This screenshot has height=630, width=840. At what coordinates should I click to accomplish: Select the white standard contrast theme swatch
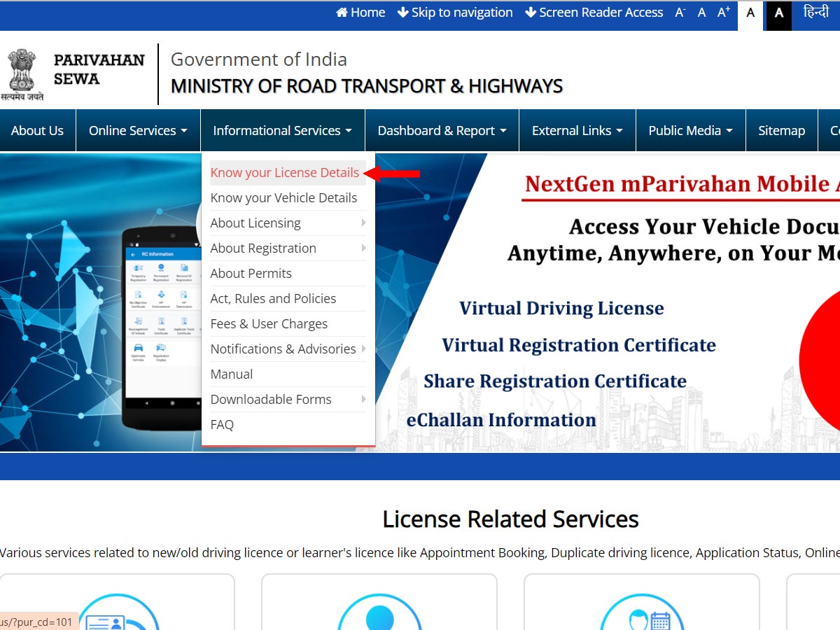[x=750, y=13]
